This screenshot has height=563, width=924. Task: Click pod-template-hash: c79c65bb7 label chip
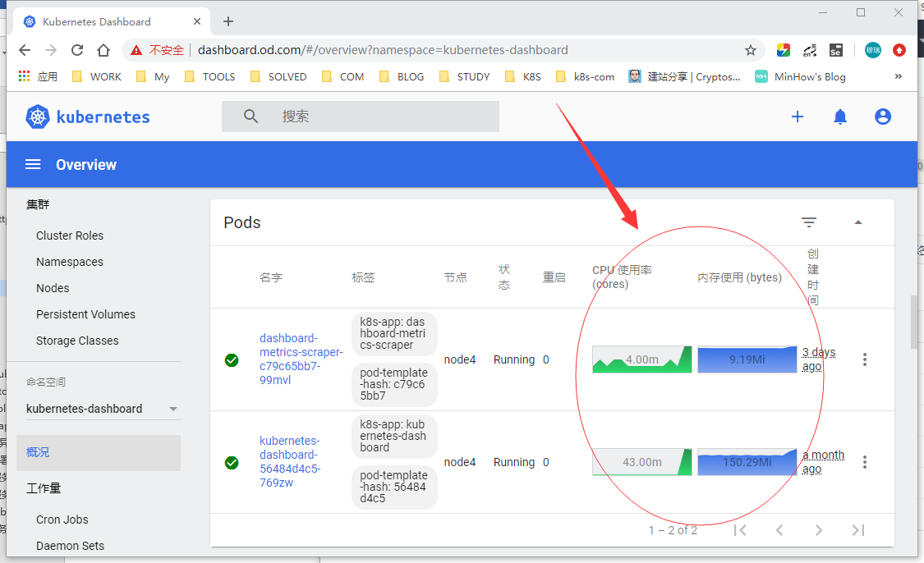click(x=394, y=385)
